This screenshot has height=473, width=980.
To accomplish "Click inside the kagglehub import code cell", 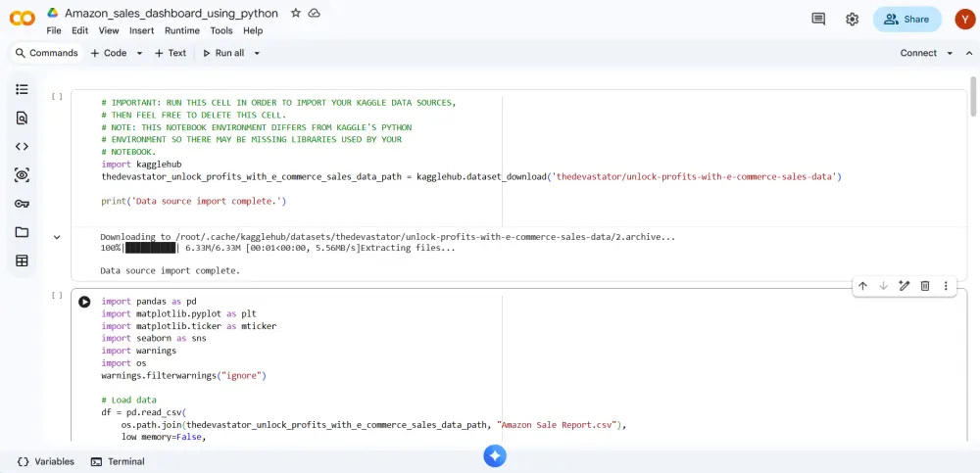I will click(518, 158).
